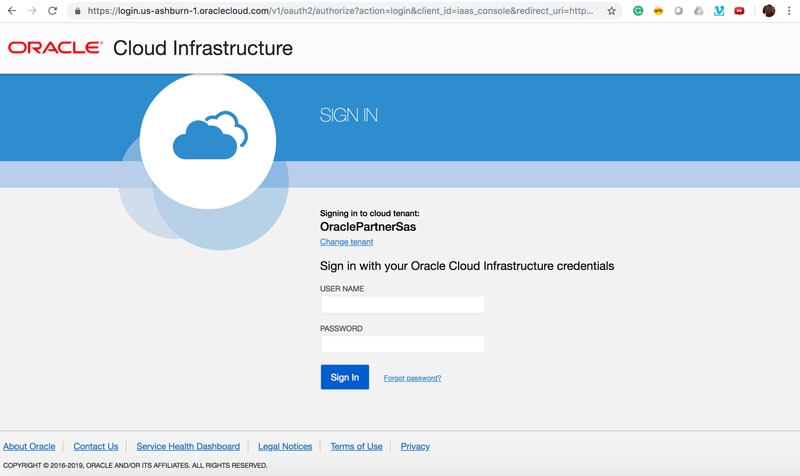Viewport: 800px width, 476px height.
Task: Focus the USER NAME field
Action: point(403,305)
